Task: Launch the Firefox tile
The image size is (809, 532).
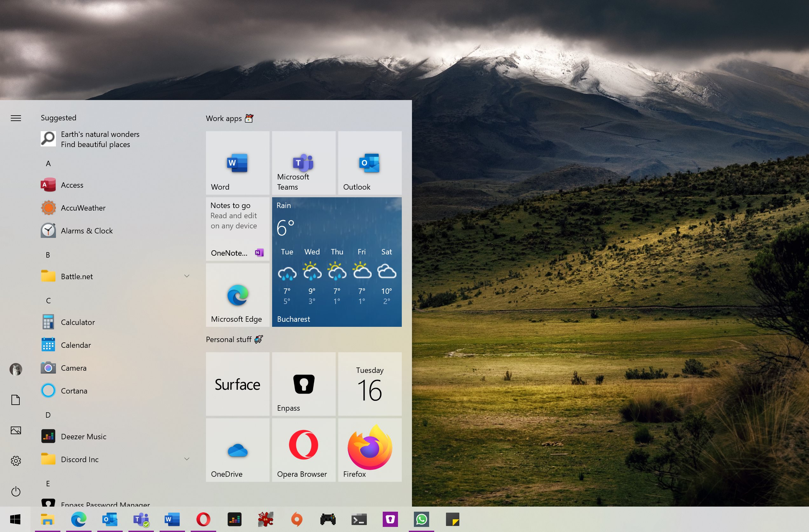Action: click(370, 450)
